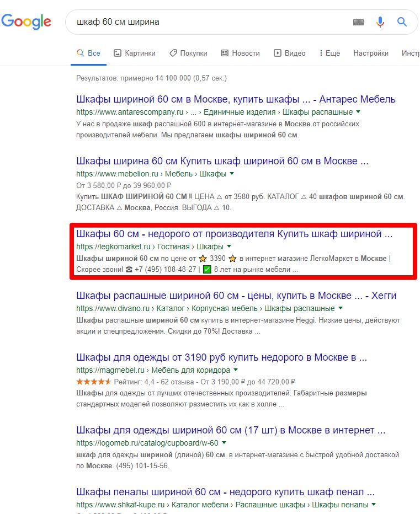Viewport: 420px width, 514px height.
Task: Open the on-screen keyboard icon
Action: click(x=358, y=22)
